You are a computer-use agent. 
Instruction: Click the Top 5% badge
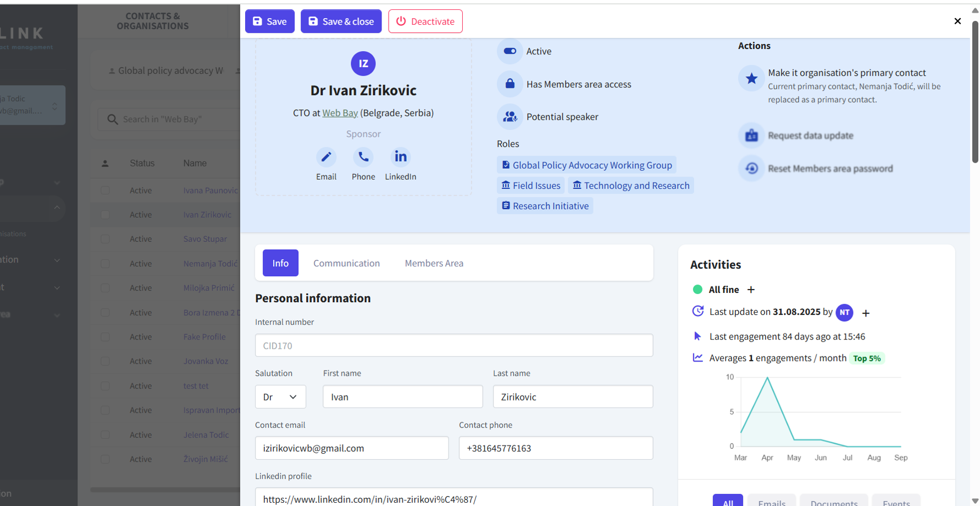point(867,358)
